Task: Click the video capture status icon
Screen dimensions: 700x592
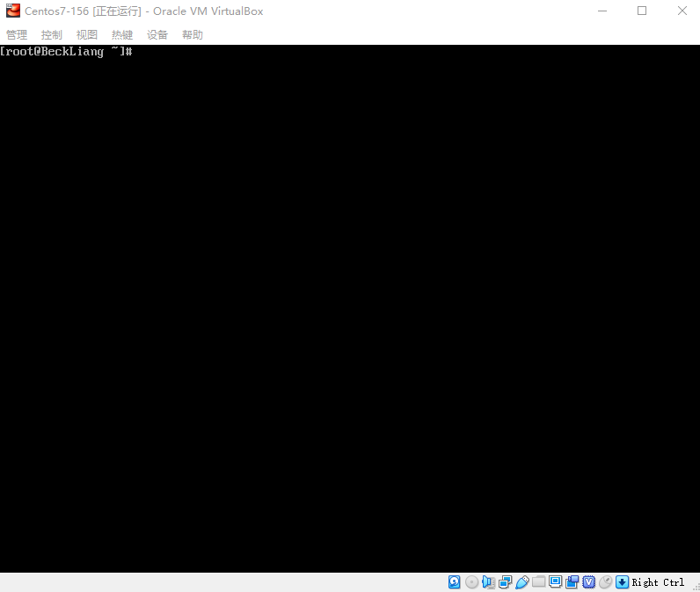Action: coord(572,581)
